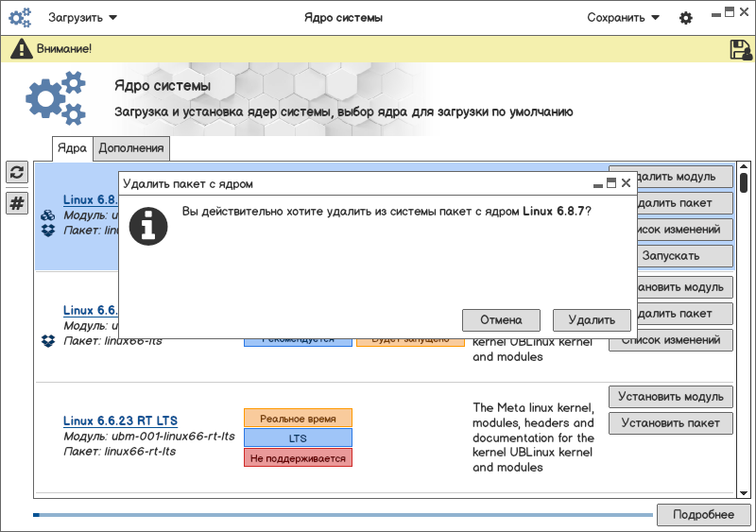Close the main Ядро системы window
This screenshot has height=532, width=756.
(744, 12)
